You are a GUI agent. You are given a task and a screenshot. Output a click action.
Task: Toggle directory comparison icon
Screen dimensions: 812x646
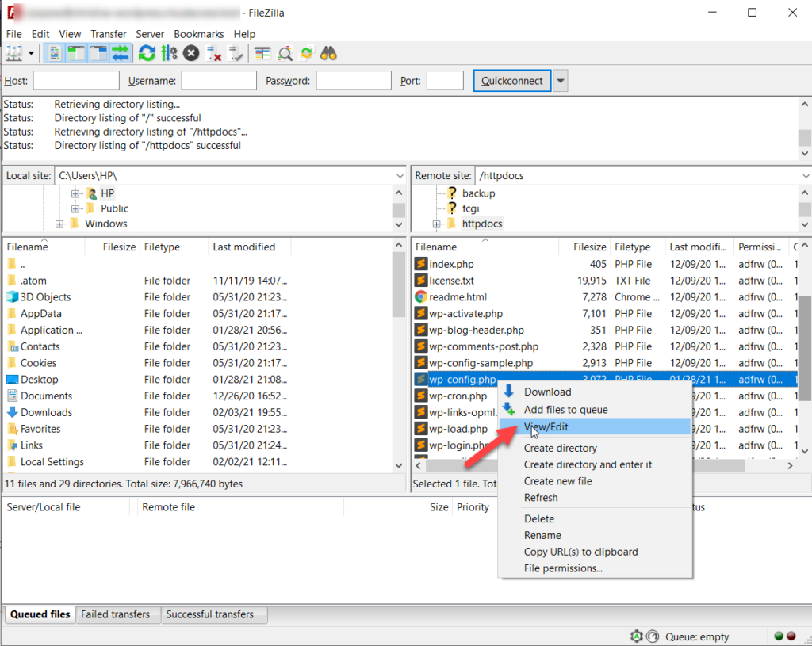pyautogui.click(x=285, y=53)
